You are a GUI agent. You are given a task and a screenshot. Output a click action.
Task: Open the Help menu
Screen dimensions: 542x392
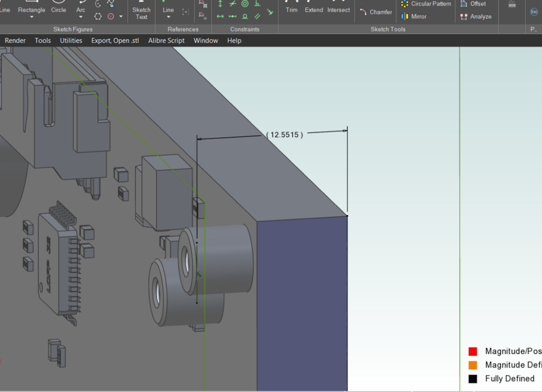(x=234, y=41)
